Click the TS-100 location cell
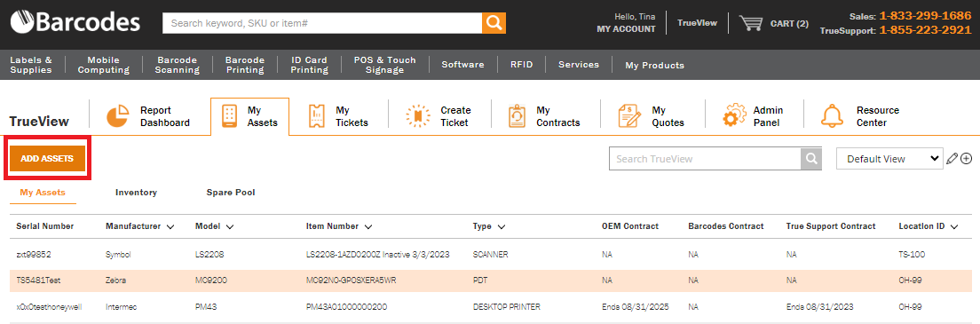This screenshot has width=980, height=324. (912, 255)
